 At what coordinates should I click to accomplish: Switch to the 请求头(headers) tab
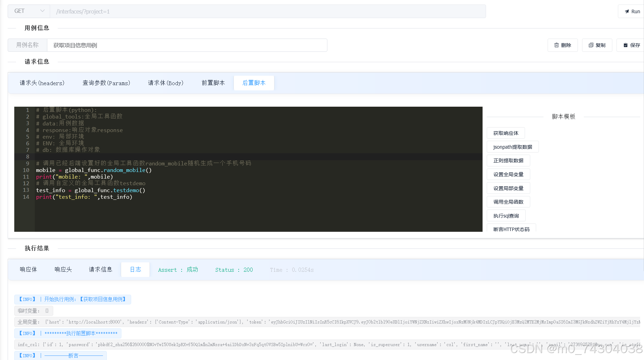[42, 83]
